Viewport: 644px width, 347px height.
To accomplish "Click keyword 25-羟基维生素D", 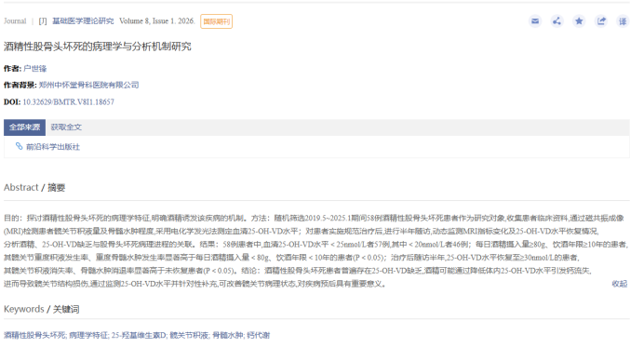I will point(139,335).
